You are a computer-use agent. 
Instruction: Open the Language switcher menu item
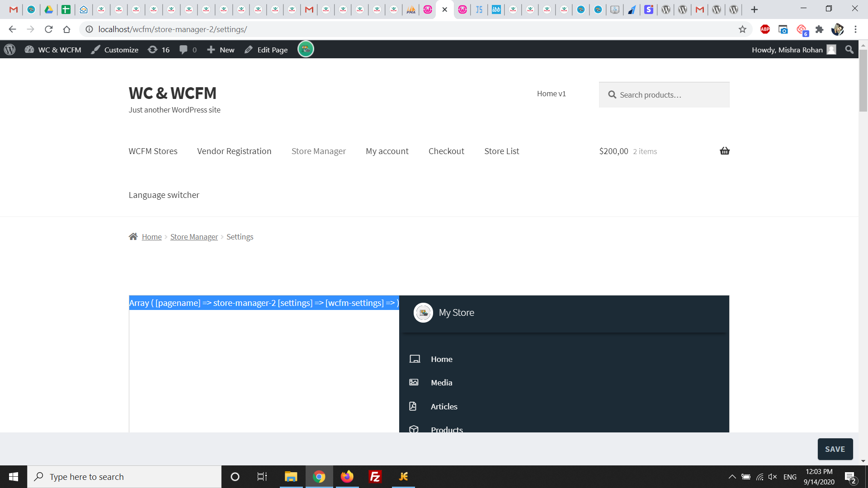(164, 195)
